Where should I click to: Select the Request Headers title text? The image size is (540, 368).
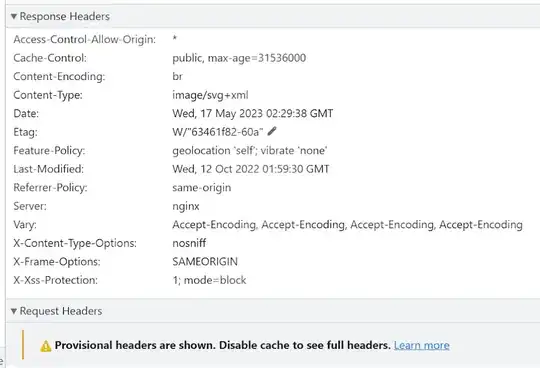coord(61,311)
